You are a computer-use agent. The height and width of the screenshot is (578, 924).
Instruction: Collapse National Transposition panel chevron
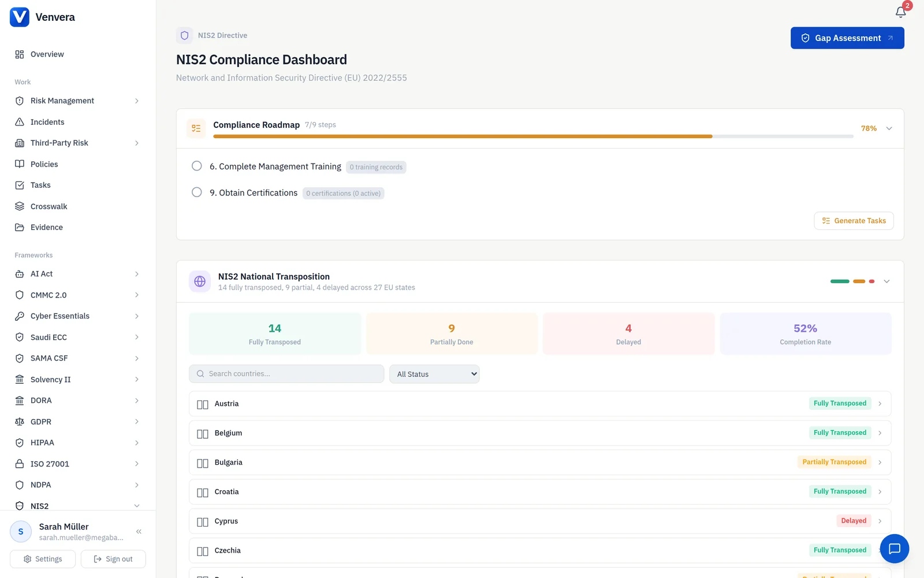pos(886,281)
